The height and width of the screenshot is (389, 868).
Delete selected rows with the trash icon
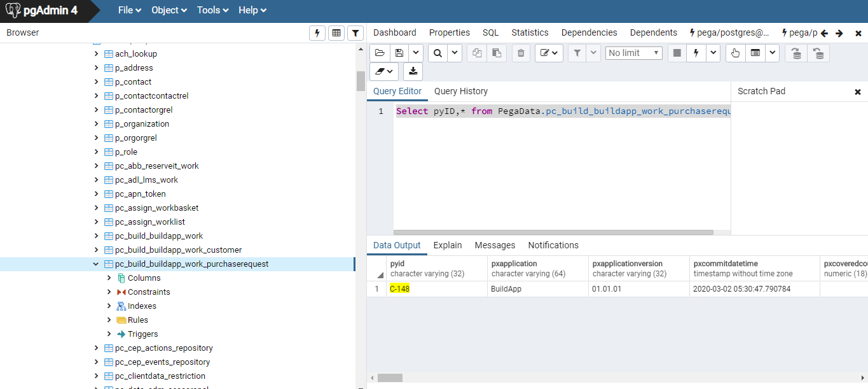tap(520, 53)
